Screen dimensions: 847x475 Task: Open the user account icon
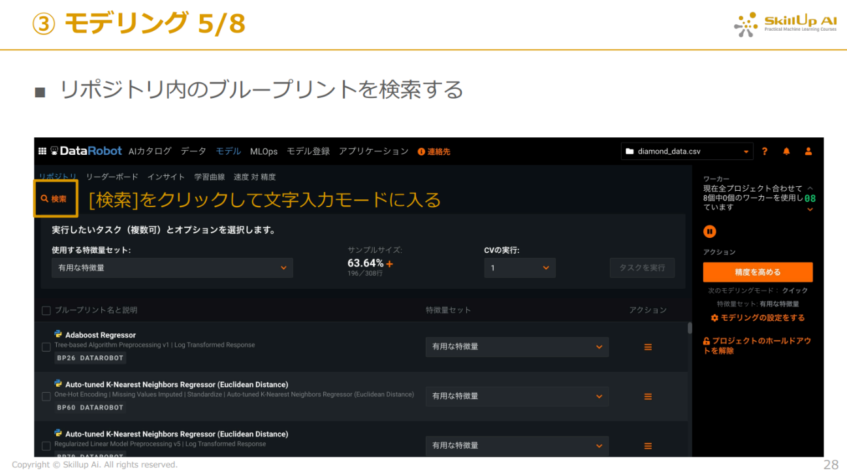pyautogui.click(x=808, y=151)
